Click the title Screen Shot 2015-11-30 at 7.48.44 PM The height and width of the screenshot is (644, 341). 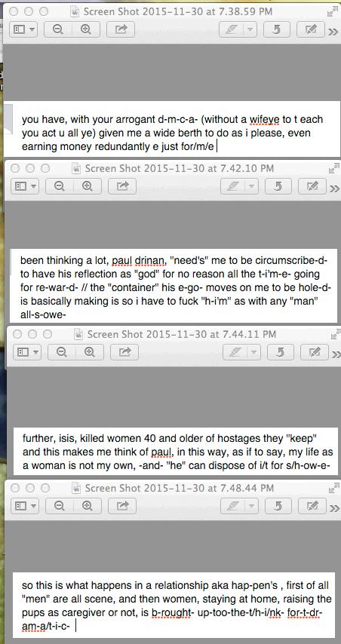(180, 488)
